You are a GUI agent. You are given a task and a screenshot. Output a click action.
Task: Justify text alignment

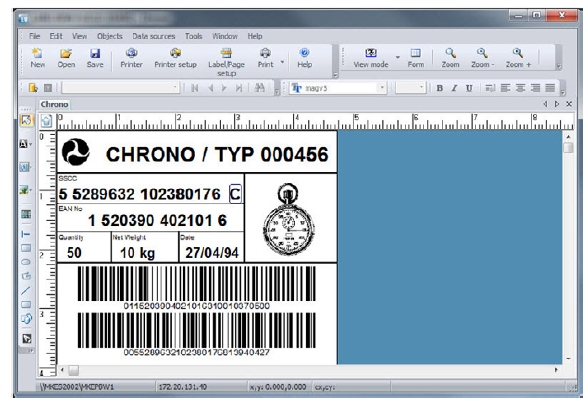(550, 88)
